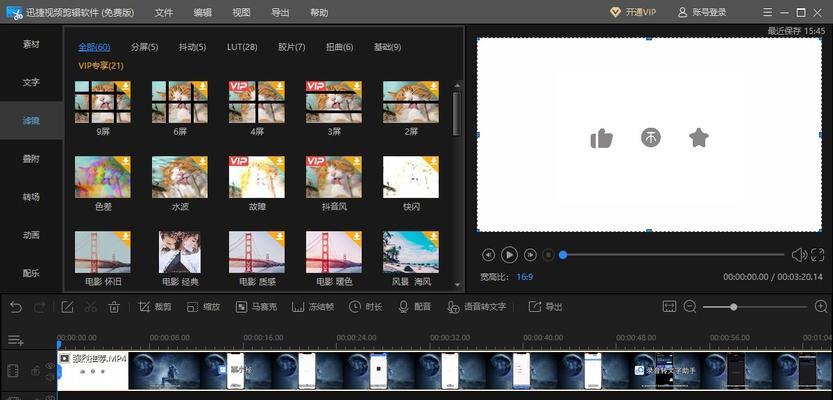Click 导出 export in the timeline toolbar
This screenshot has width=833, height=400.
(545, 307)
